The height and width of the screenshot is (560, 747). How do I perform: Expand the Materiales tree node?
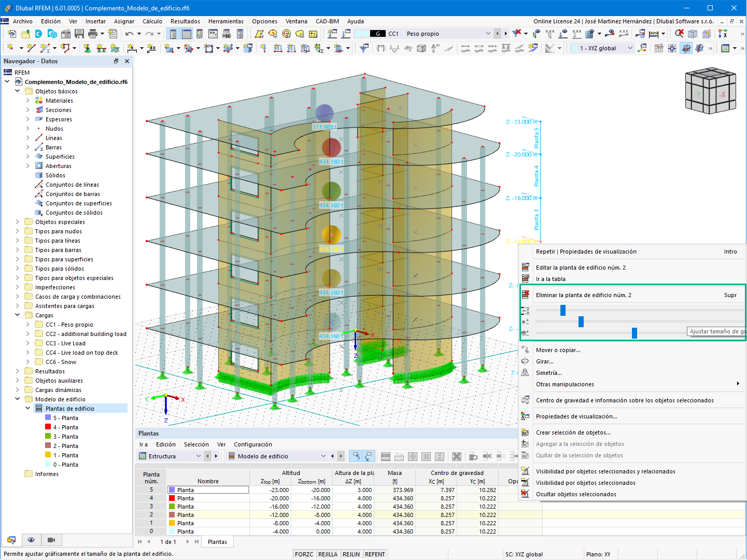click(28, 101)
